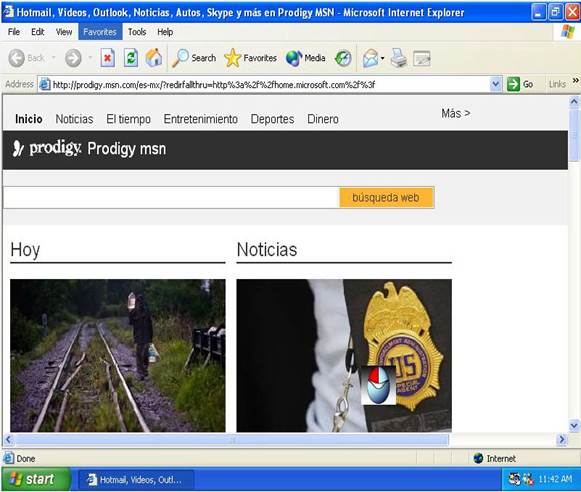Image resolution: width=581 pixels, height=492 pixels.
Task: Click the page icon in address bar
Action: [x=45, y=84]
